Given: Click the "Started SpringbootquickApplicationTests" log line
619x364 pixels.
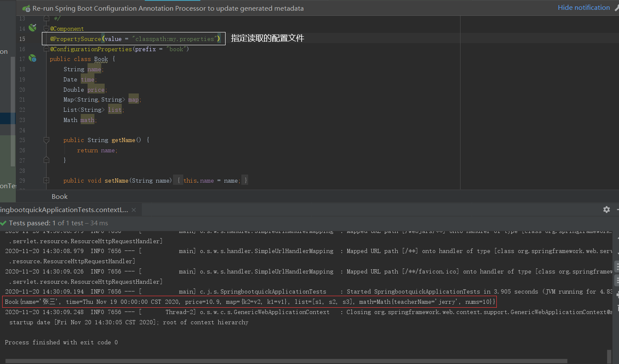Looking at the screenshot, I should [308, 291].
